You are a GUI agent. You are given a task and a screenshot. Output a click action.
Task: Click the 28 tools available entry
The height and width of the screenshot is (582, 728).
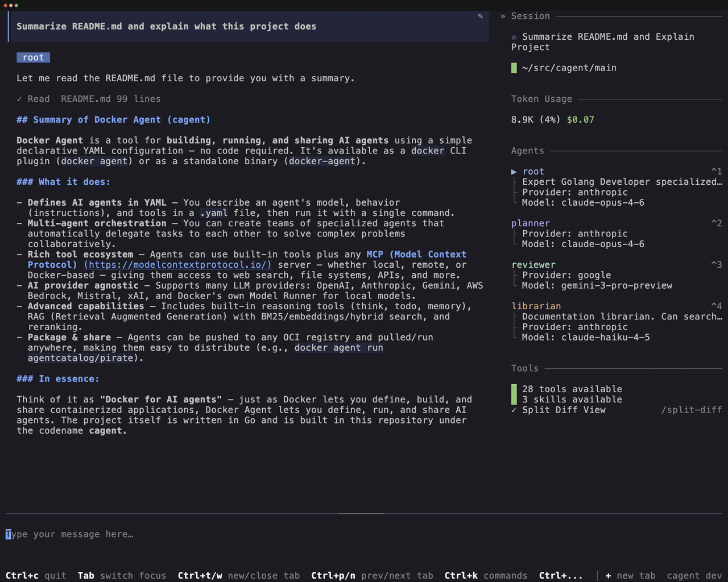click(x=572, y=389)
